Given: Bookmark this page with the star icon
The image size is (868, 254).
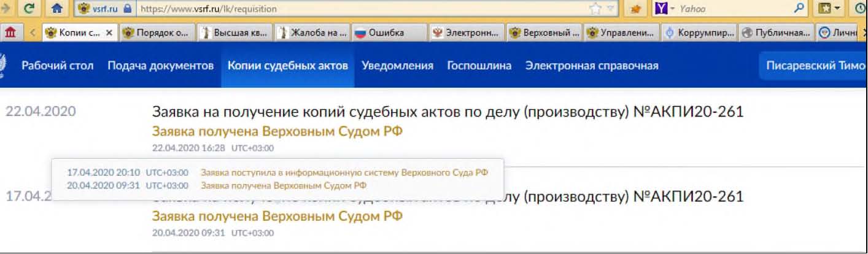Looking at the screenshot, I should pyautogui.click(x=595, y=9).
